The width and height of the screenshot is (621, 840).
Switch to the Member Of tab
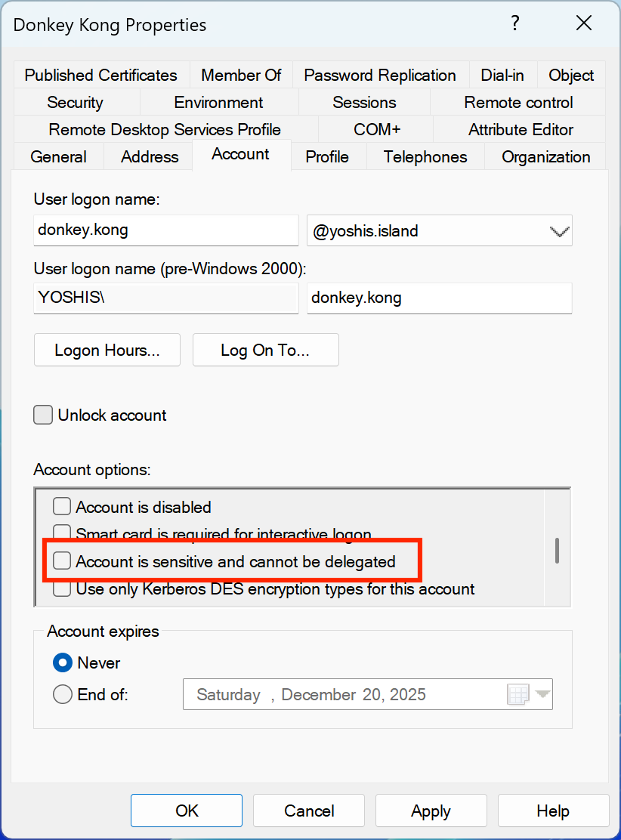[241, 76]
